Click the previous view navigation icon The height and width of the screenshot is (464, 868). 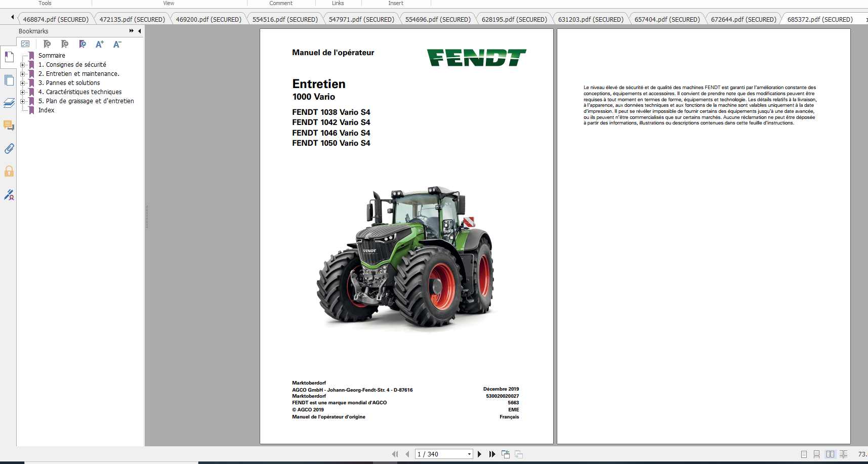[x=506, y=454]
